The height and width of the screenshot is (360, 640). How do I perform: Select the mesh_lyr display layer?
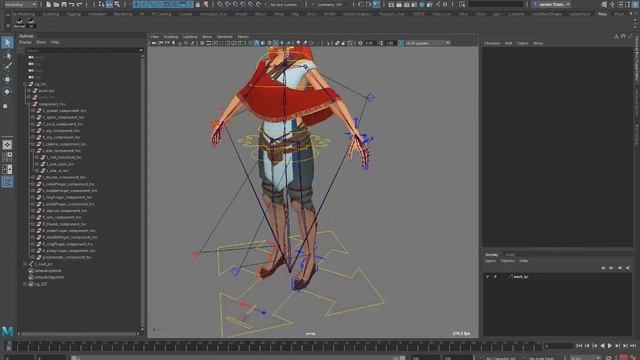(x=521, y=277)
